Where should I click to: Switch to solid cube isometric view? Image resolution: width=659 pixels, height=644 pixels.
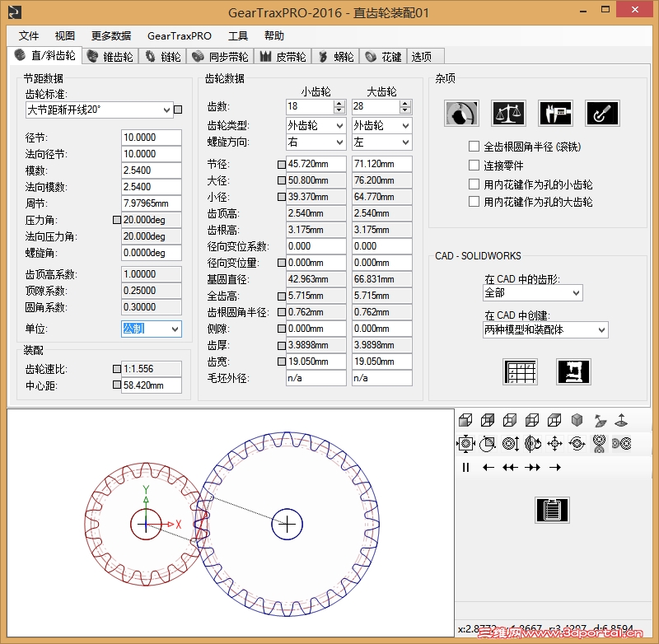577,420
